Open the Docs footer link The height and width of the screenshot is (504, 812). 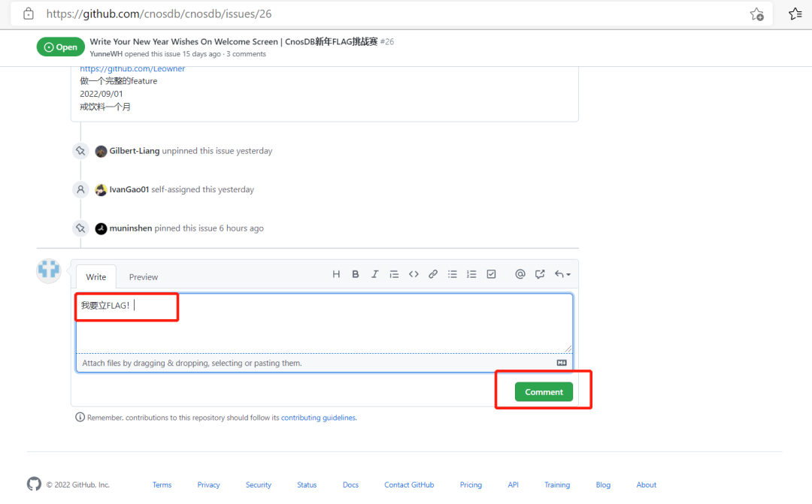coord(350,485)
